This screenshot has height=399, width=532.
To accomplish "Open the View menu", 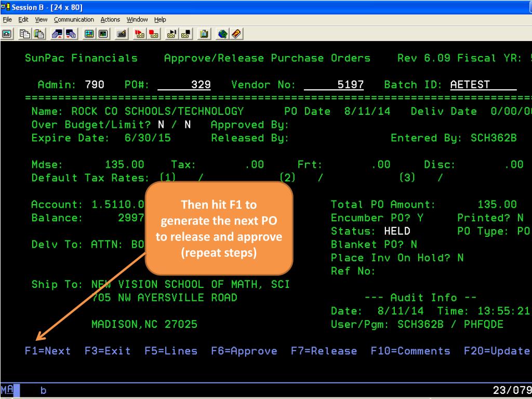I will click(x=41, y=20).
